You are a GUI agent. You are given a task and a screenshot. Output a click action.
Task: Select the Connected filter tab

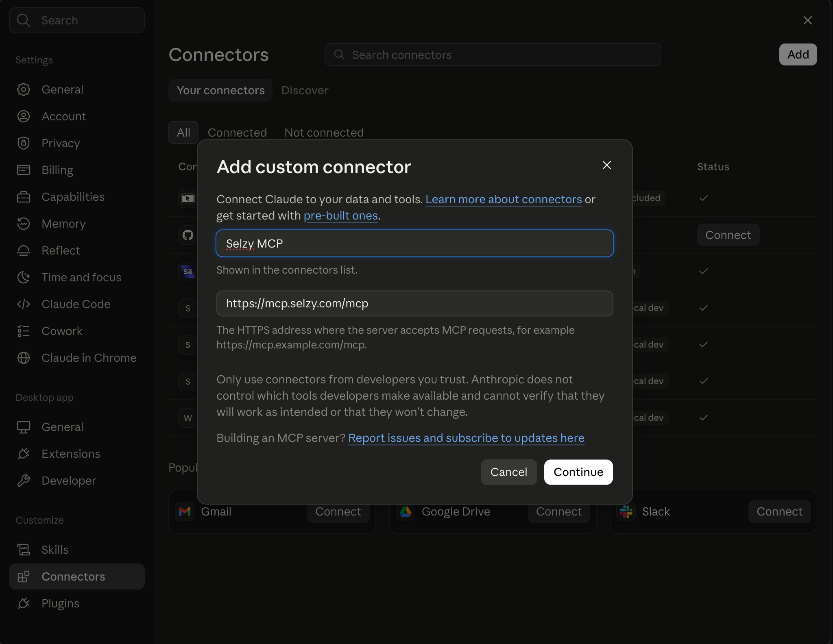[x=237, y=133]
